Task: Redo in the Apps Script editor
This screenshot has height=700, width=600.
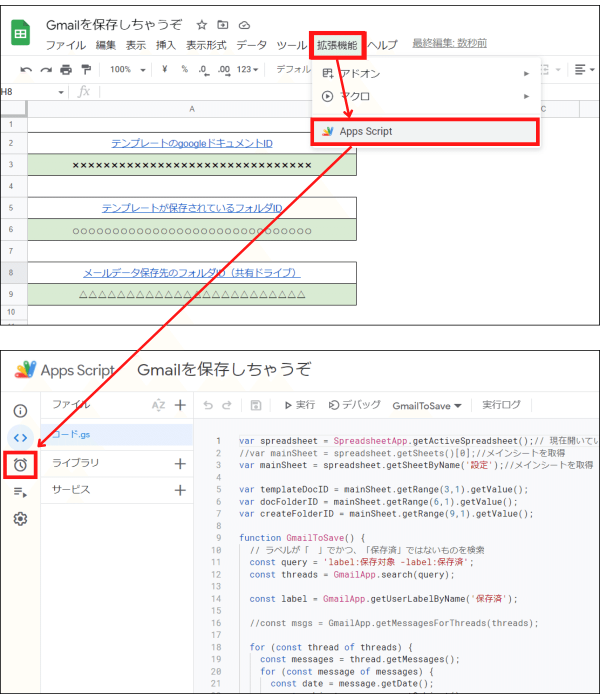Action: click(227, 405)
